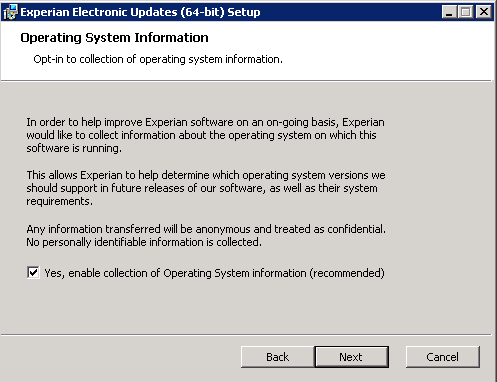This screenshot has width=497, height=382.
Task: Click the paragraph starting 'In order to help improve'
Action: 205,135
